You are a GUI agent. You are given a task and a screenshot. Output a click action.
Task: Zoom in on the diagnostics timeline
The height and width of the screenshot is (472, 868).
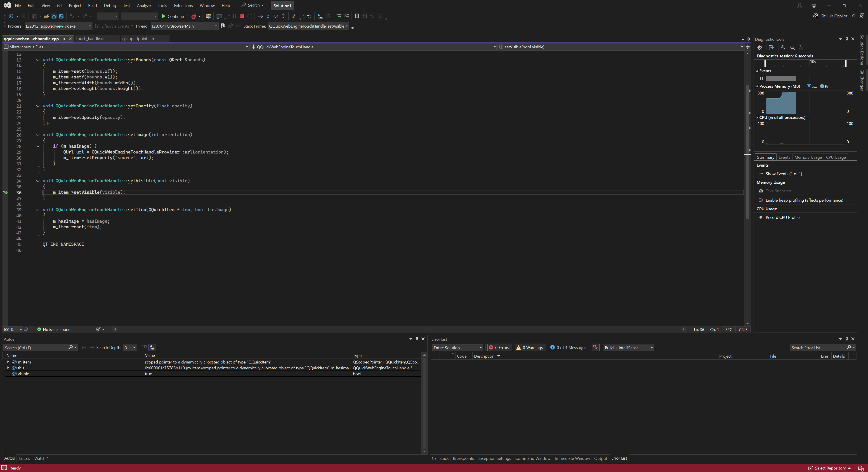coord(783,48)
